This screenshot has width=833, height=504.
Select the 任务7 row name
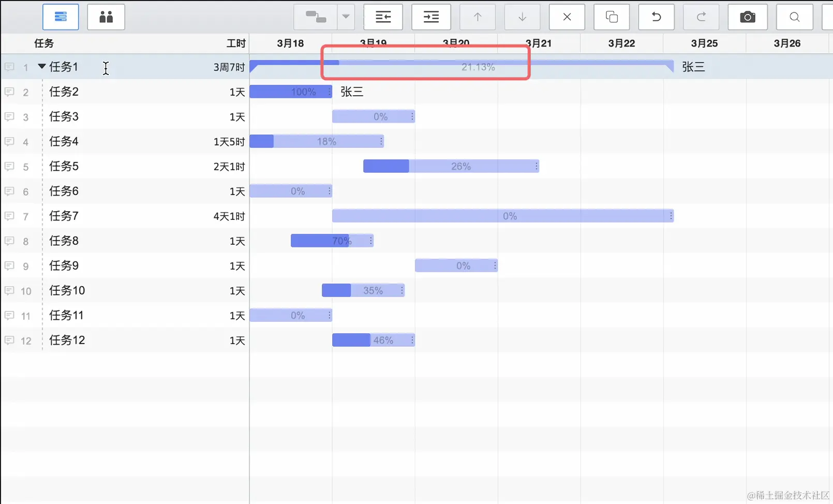64,216
